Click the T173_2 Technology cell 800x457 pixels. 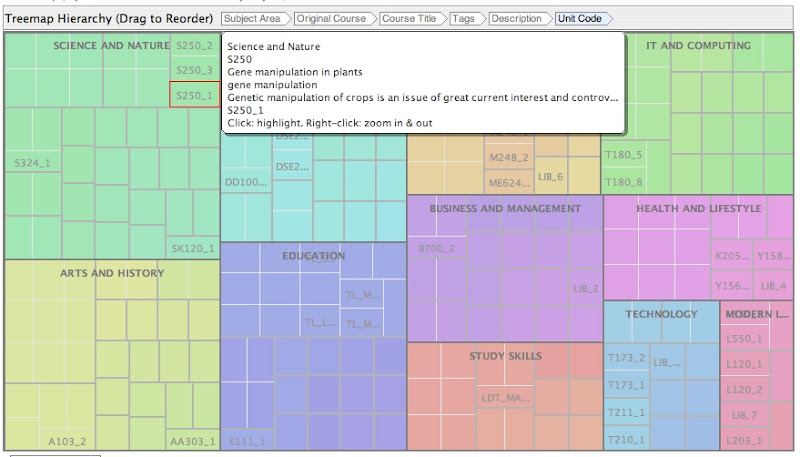point(627,357)
